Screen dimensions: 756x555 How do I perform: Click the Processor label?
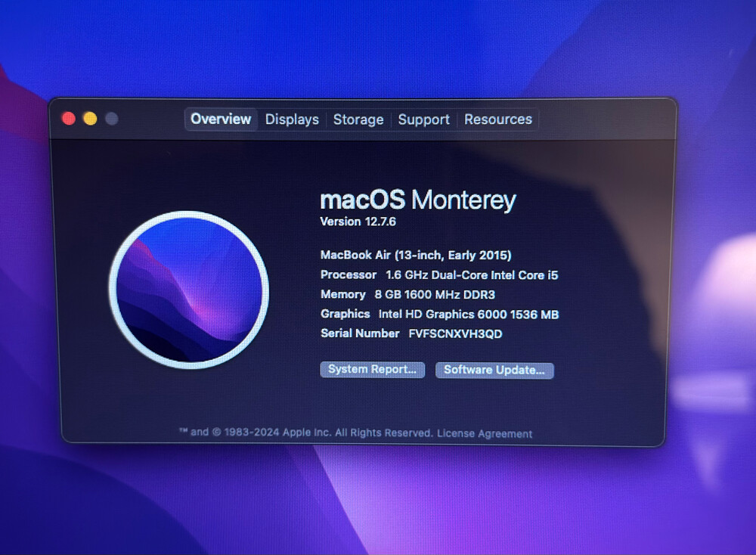pos(348,274)
